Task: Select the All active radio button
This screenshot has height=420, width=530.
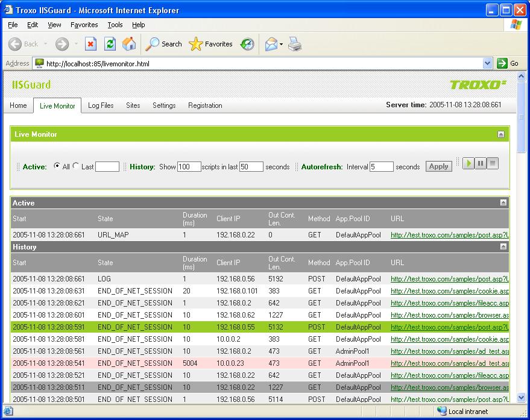Action: [x=57, y=166]
